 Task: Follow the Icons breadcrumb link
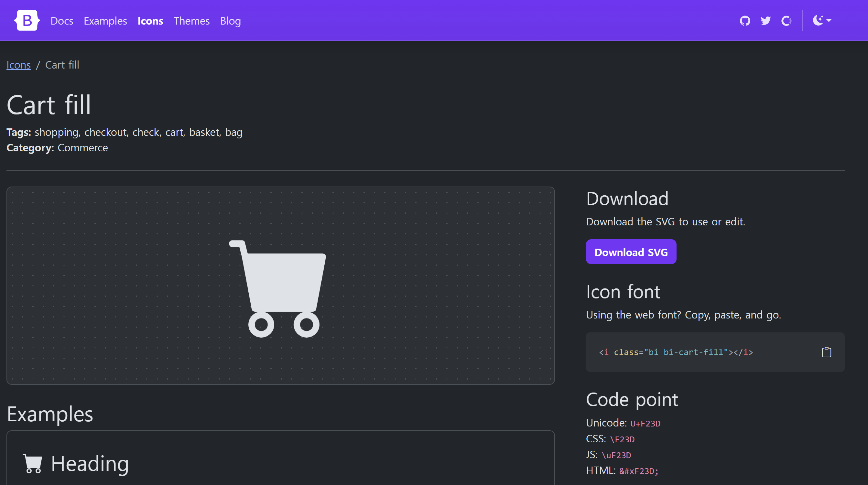tap(18, 65)
